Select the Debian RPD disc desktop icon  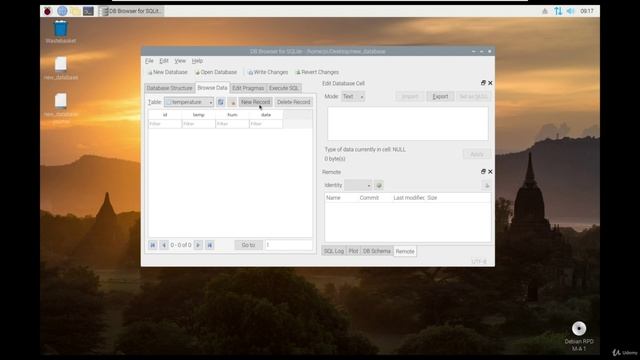click(579, 336)
